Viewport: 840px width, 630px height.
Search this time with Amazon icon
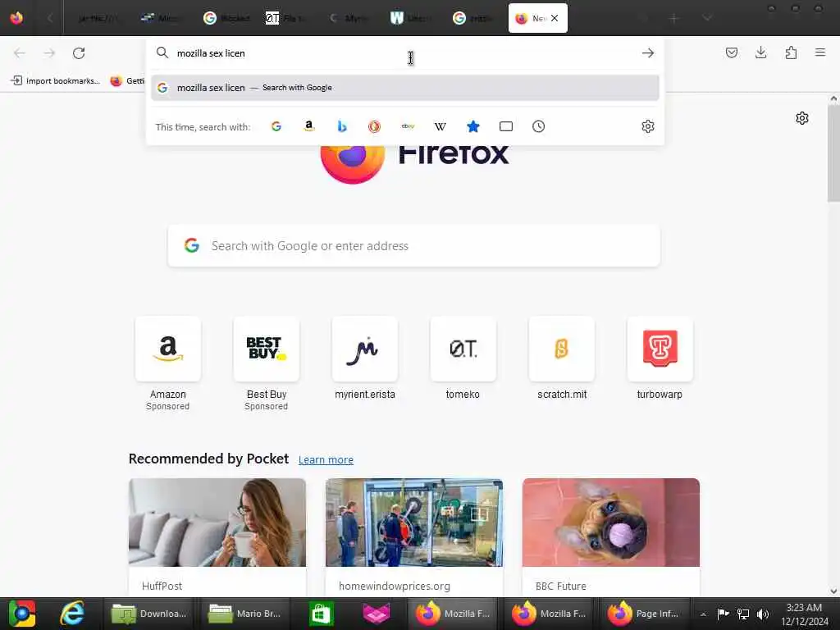[x=309, y=126]
